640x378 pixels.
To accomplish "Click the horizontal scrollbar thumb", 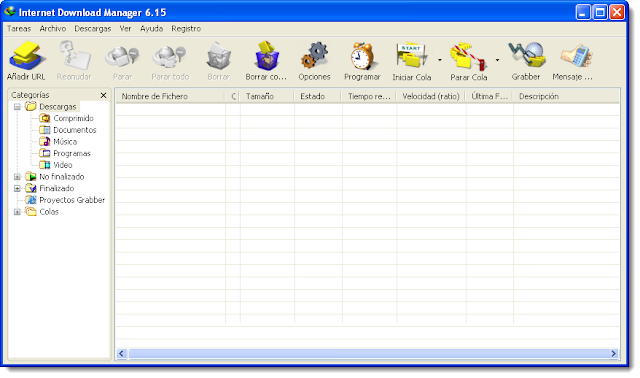I will point(367,354).
